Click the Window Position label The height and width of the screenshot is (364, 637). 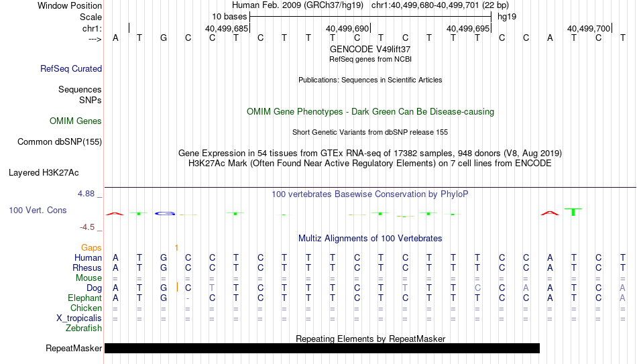pyautogui.click(x=70, y=5)
